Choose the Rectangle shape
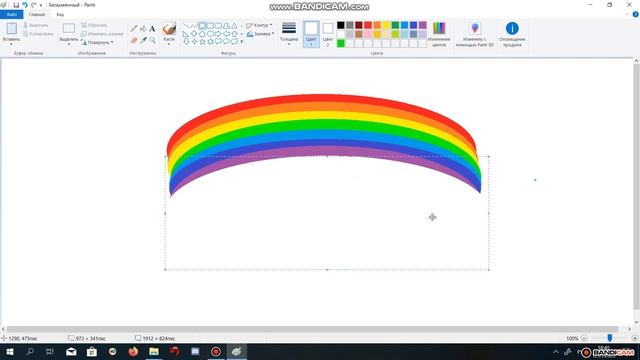Image resolution: width=640 pixels, height=360 pixels. 210,26
